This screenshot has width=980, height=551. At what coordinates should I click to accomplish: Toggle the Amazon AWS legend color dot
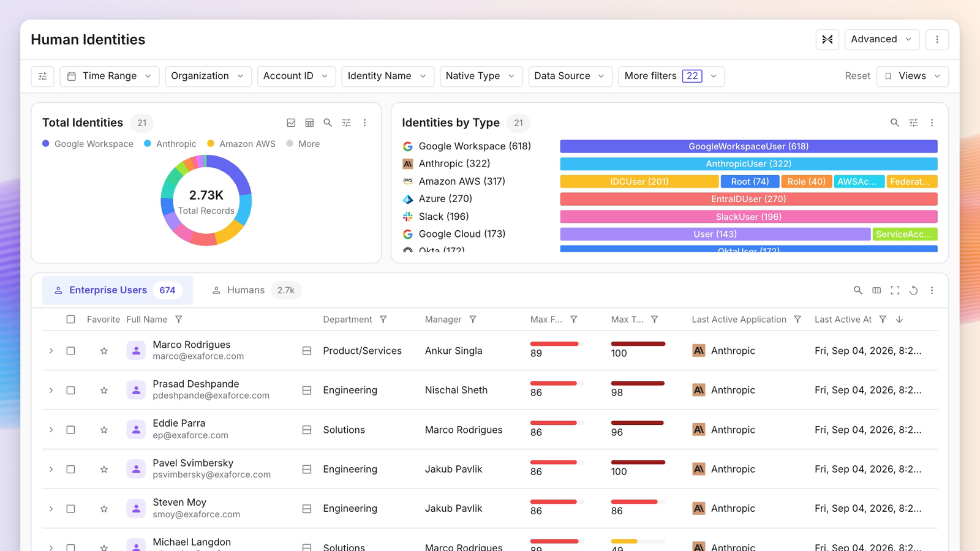click(x=211, y=143)
